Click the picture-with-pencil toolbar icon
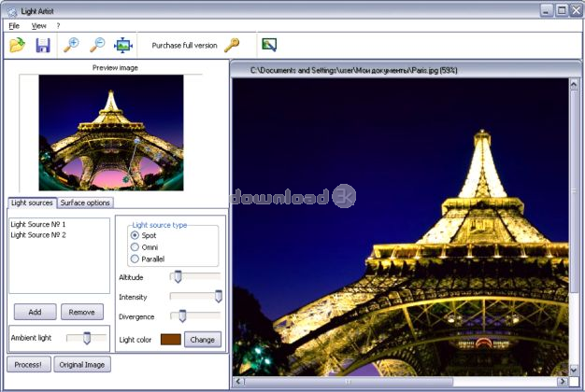Screen dimensions: 585x392 point(269,45)
